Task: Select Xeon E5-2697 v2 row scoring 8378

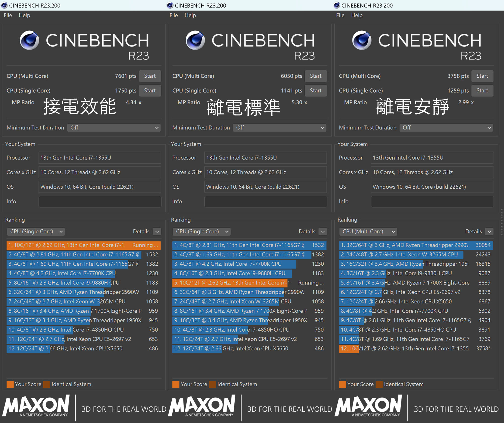Action: (x=416, y=292)
